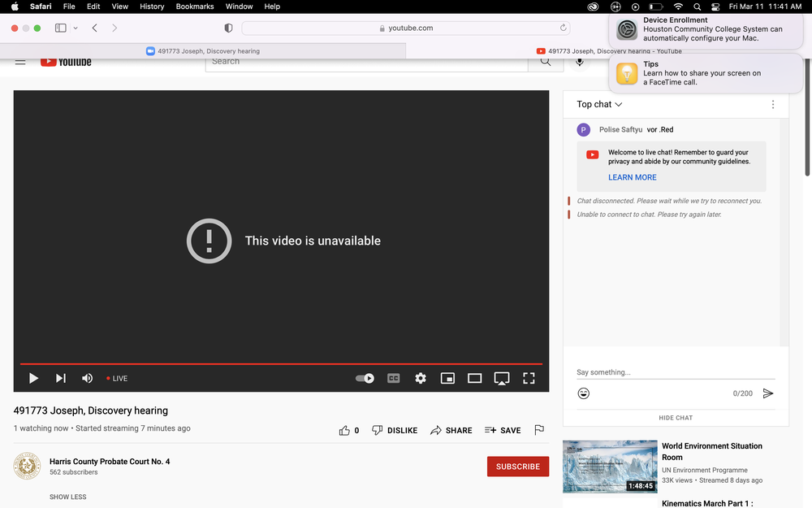Click the AirPlay icon in player

[x=502, y=378]
